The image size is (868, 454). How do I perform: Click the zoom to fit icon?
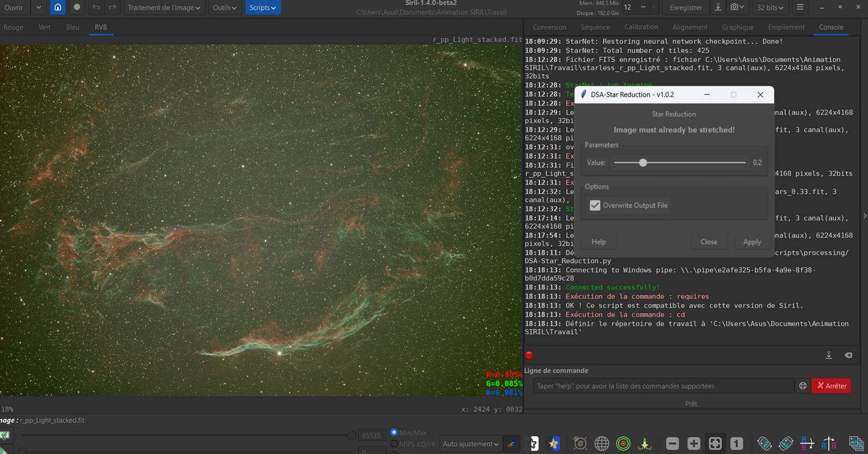point(715,444)
